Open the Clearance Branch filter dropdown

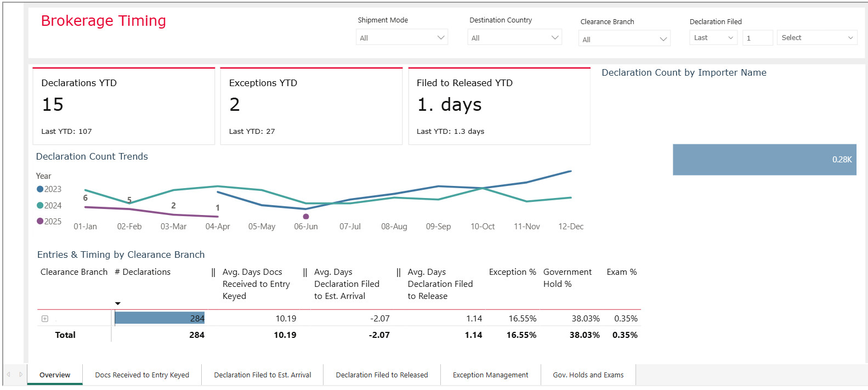[624, 39]
